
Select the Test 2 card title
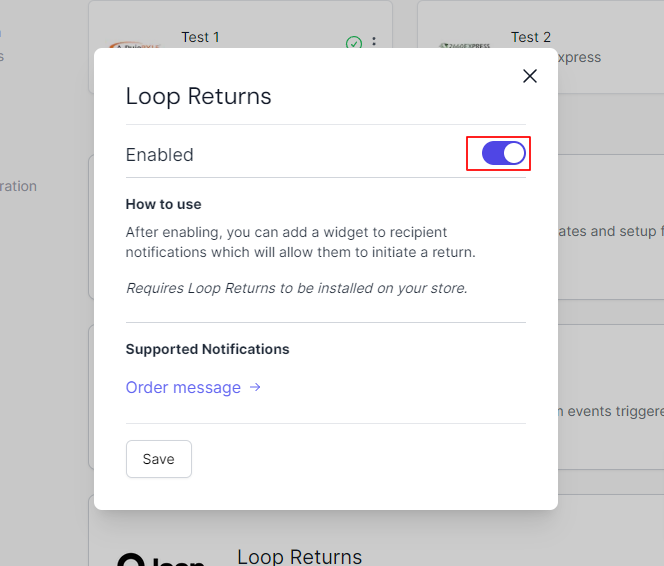(x=531, y=37)
